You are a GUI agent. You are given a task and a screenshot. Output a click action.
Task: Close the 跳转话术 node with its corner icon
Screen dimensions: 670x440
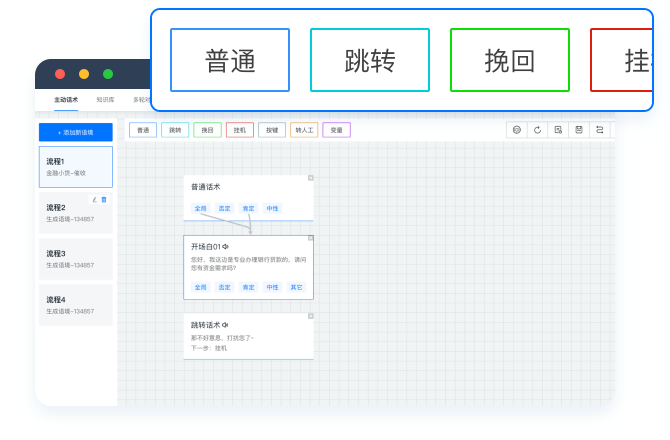coord(311,315)
